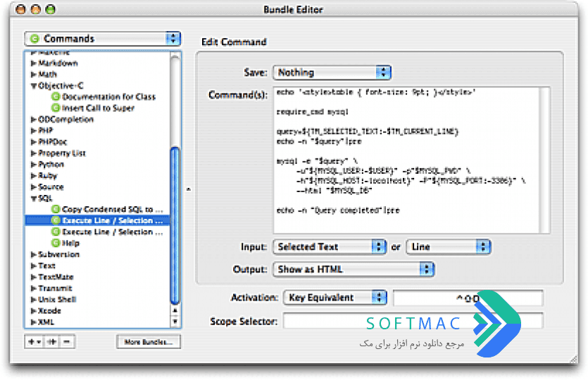Expand the Ruby bundle
The image size is (588, 380).
click(x=33, y=175)
